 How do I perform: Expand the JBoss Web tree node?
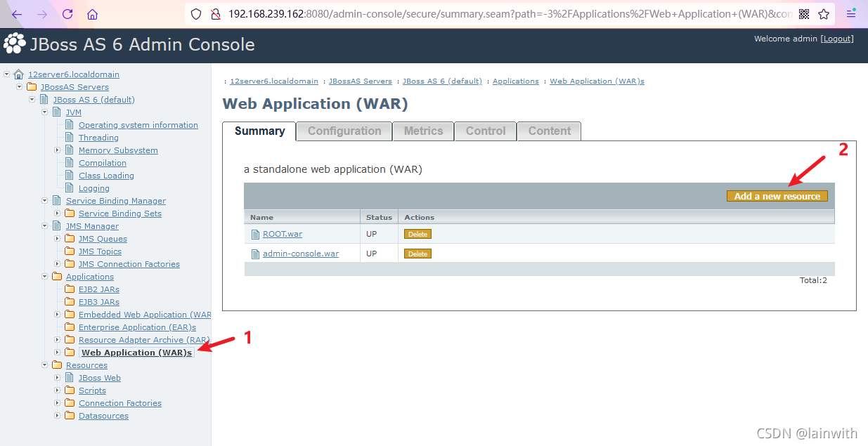(58, 377)
